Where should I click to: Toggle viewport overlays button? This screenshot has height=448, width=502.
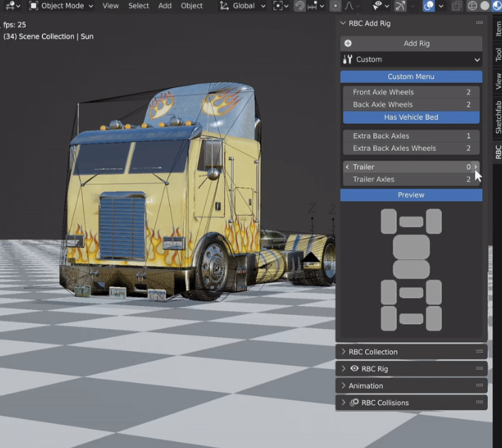coord(428,6)
